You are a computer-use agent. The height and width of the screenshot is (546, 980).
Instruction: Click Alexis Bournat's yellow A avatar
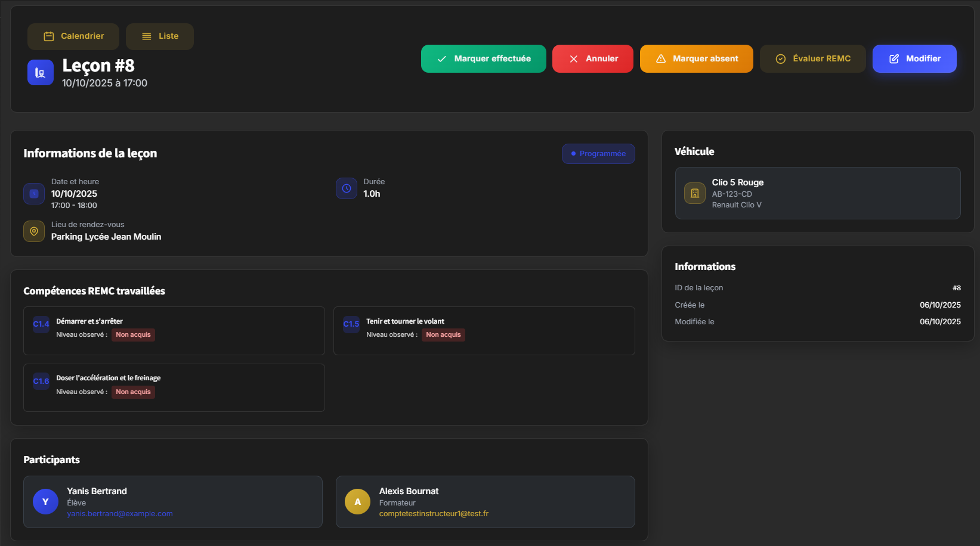pos(357,502)
